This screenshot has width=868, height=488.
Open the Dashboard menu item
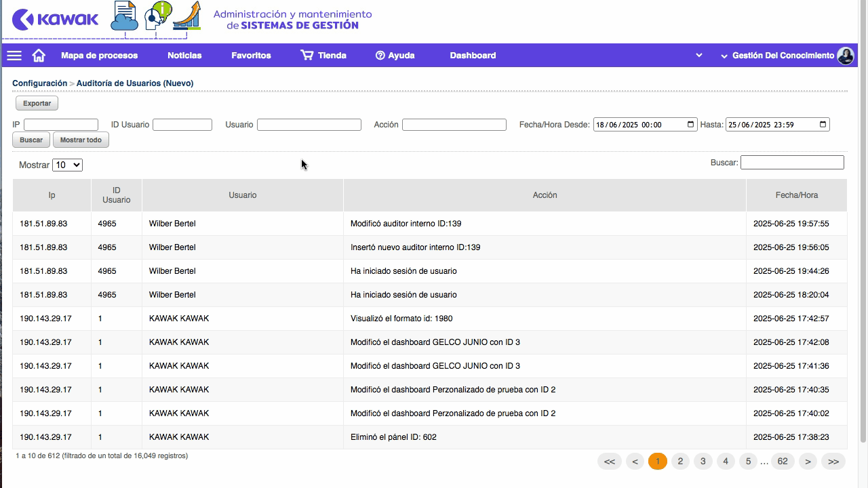point(473,56)
